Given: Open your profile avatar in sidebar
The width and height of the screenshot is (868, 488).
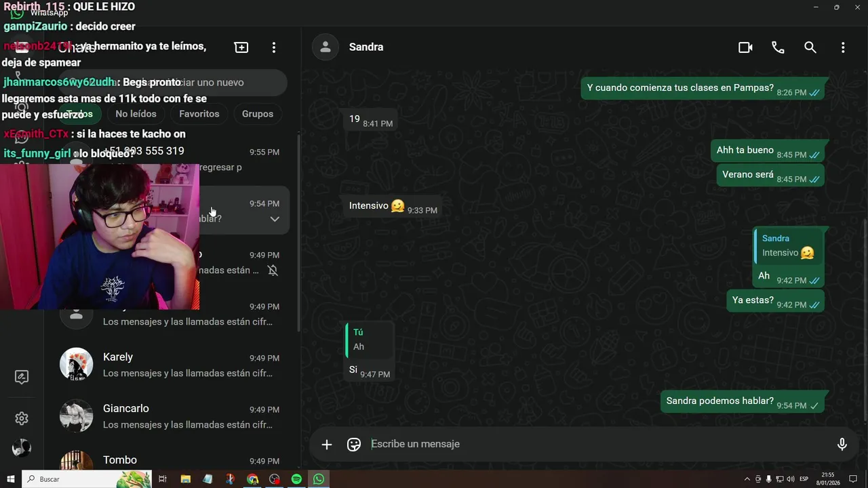Looking at the screenshot, I should click(22, 448).
